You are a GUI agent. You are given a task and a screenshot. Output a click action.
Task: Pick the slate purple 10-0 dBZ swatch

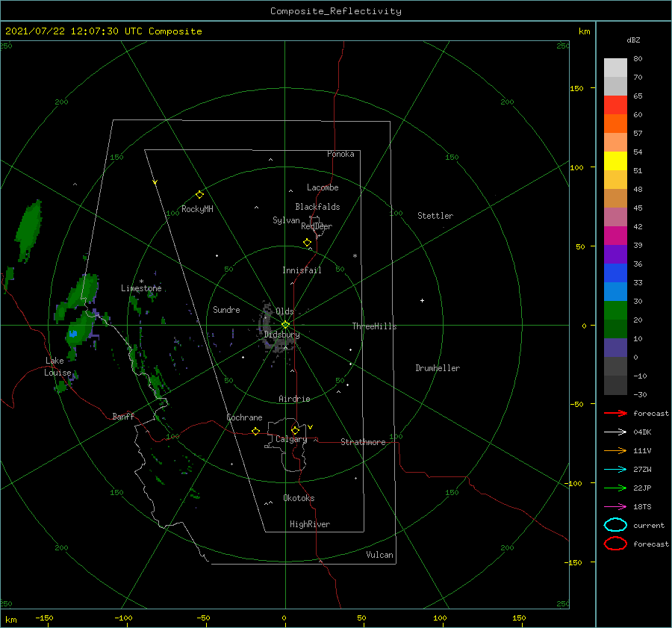click(x=615, y=348)
